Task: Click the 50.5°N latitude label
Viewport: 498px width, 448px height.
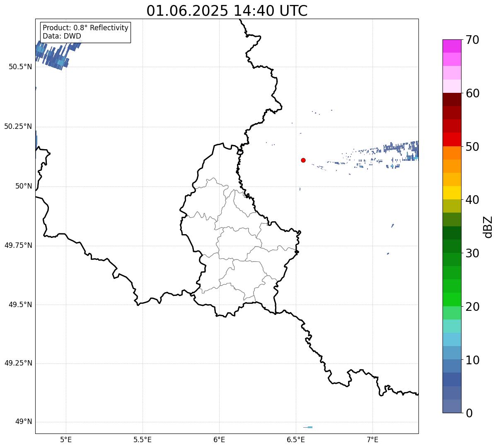Action: pyautogui.click(x=20, y=67)
